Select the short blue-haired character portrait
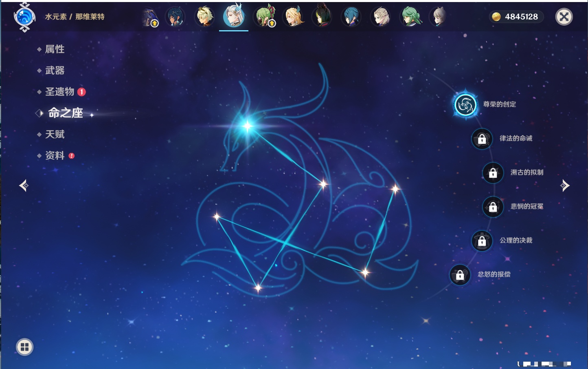This screenshot has height=369, width=588. [x=351, y=17]
